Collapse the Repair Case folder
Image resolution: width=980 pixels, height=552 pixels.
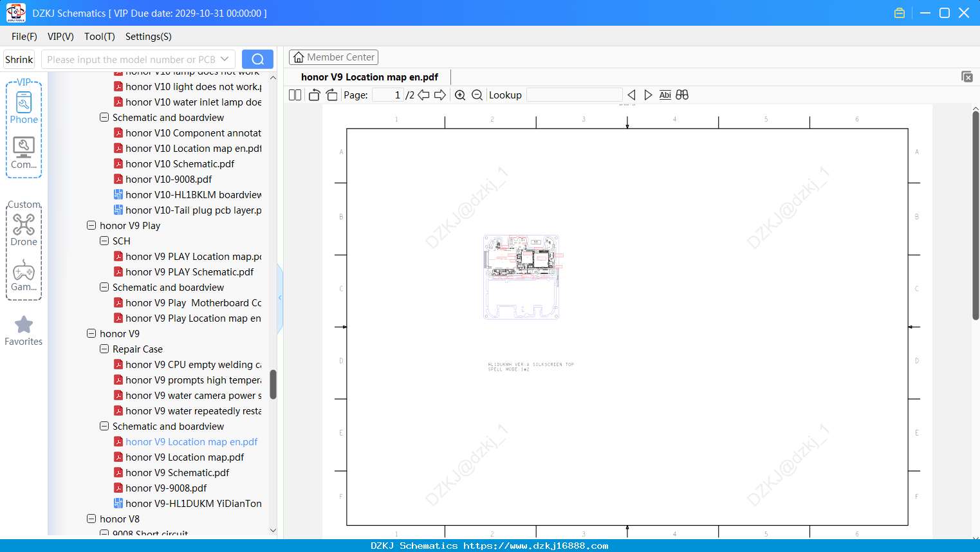pyautogui.click(x=104, y=349)
